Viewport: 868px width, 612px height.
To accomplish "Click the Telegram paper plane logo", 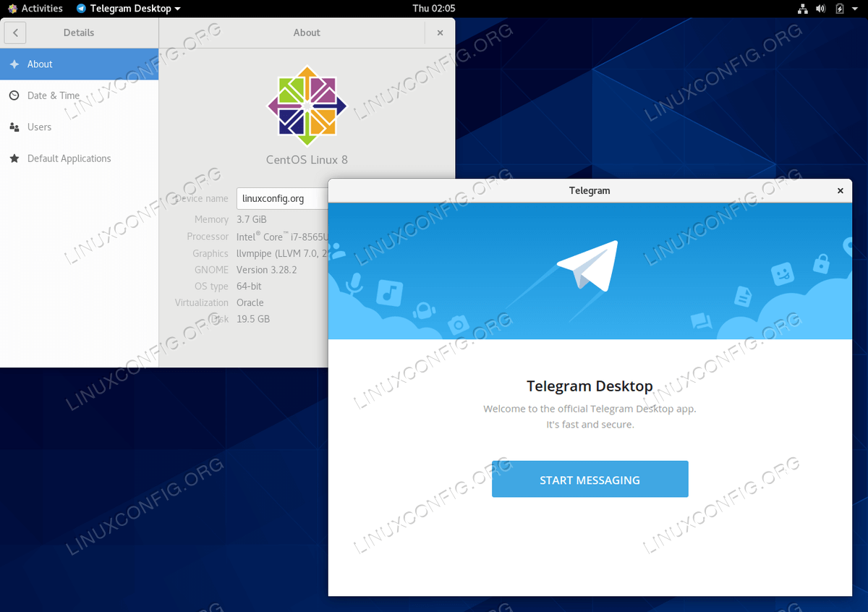I will click(x=587, y=265).
